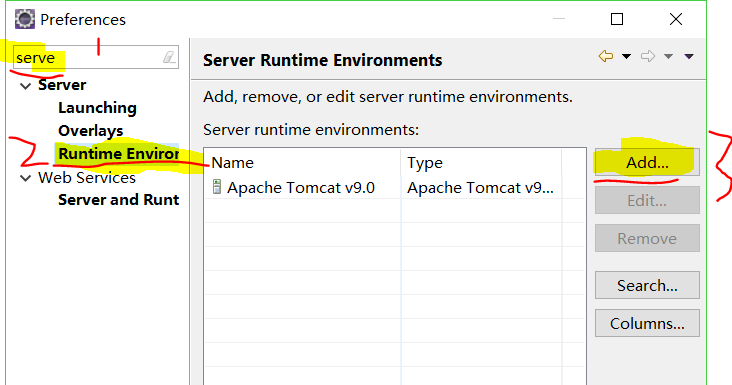Select the Runtime Environments tree item
732x385 pixels.
coord(118,154)
